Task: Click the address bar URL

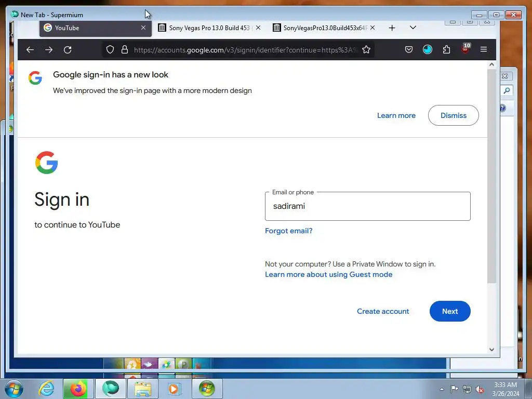Action: click(244, 50)
